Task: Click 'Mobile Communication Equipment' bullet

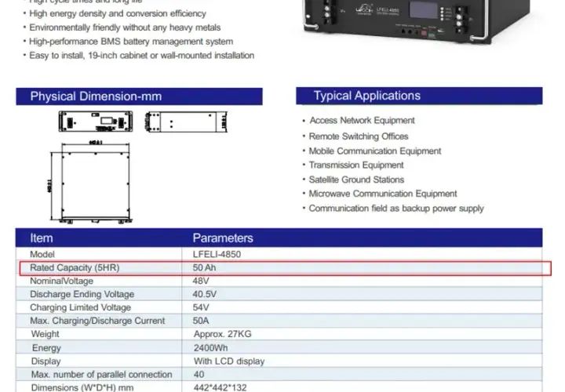Action: tap(375, 151)
